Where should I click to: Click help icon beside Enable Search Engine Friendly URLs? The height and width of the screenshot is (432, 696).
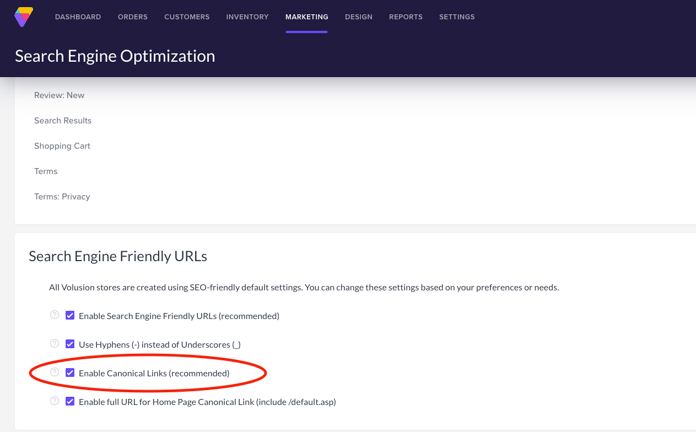[55, 315]
